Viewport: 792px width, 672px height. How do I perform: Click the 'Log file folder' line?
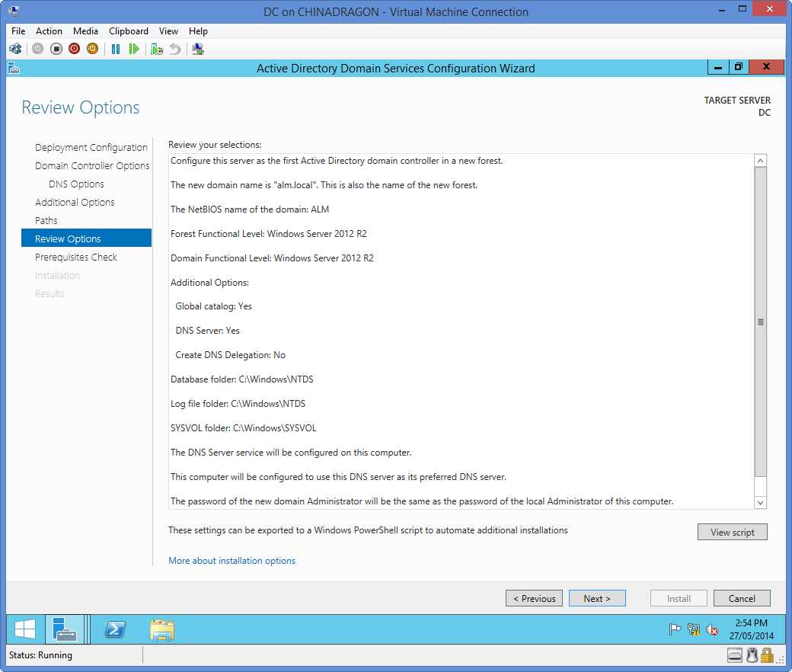pyautogui.click(x=238, y=403)
